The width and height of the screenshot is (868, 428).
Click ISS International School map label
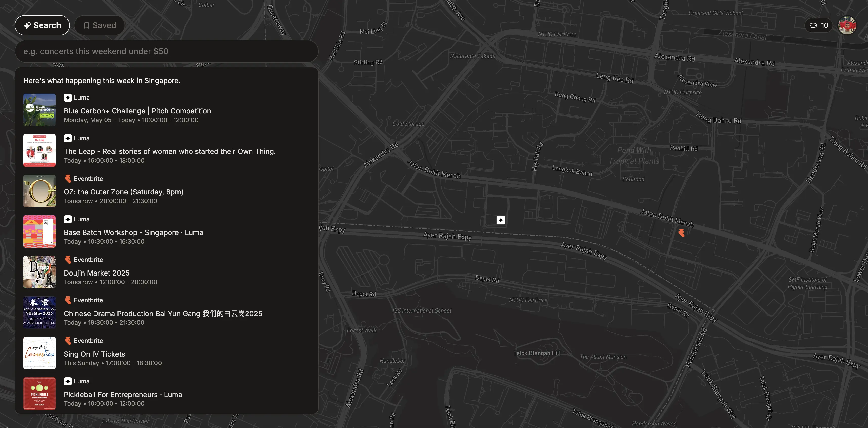coord(422,310)
